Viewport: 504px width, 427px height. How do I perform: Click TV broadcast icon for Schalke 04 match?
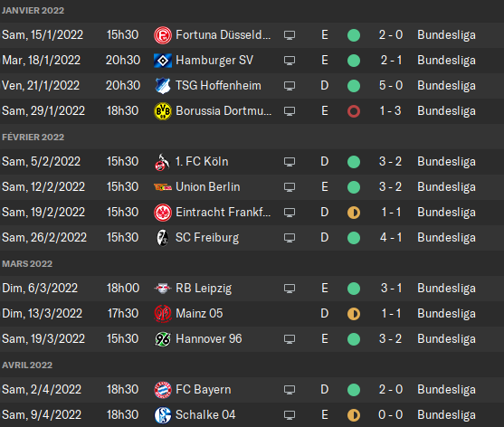point(290,415)
